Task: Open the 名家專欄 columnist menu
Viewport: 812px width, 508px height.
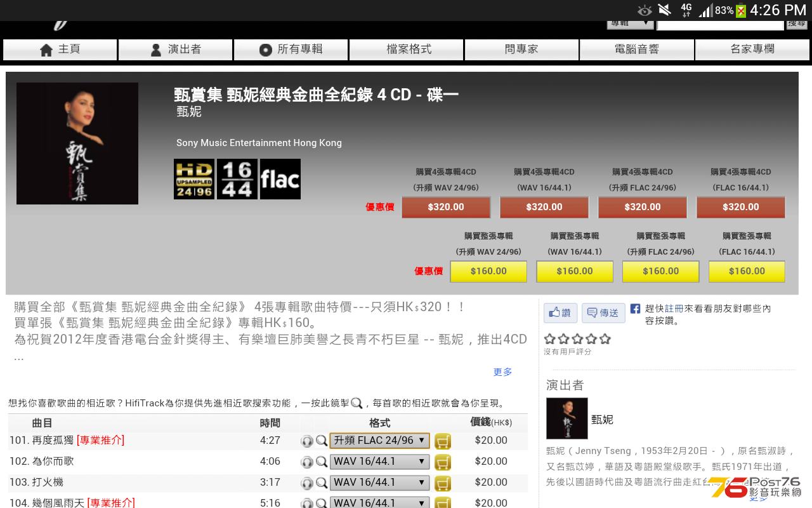Action: pos(753,50)
